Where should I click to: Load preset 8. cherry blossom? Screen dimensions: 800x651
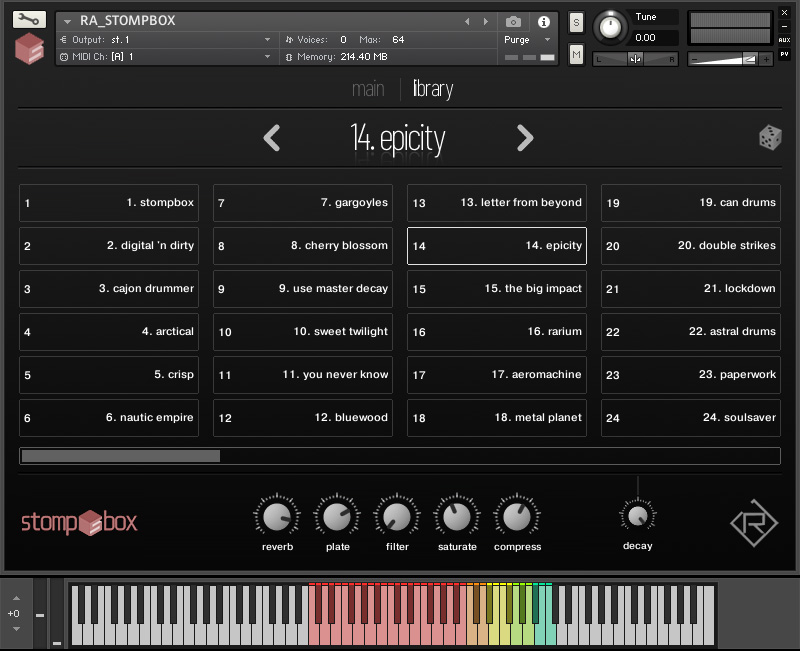click(303, 246)
